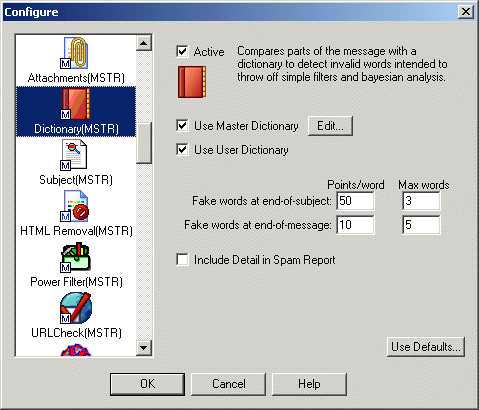
Task: Open the Subject(MSTR) filter icon
Action: click(x=74, y=155)
